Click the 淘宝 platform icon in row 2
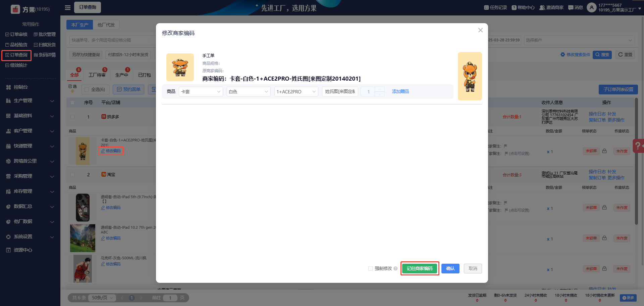Screen dimensions: 644x306 (104, 174)
